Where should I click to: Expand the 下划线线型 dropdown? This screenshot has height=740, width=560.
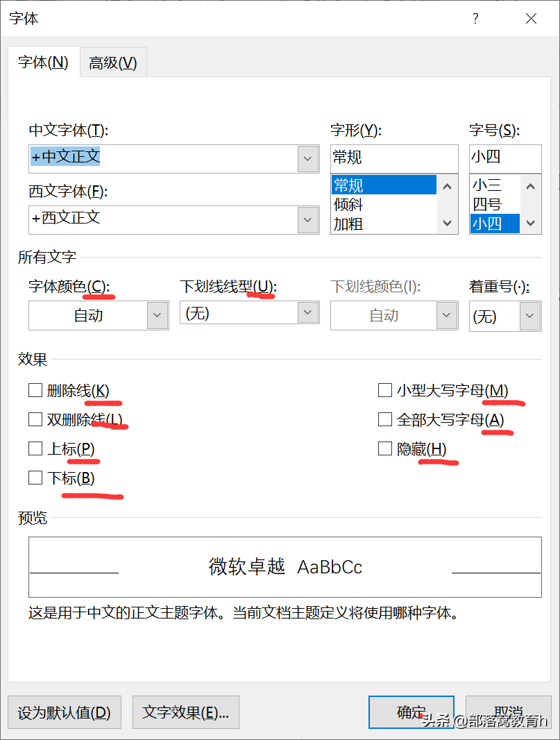point(308,312)
